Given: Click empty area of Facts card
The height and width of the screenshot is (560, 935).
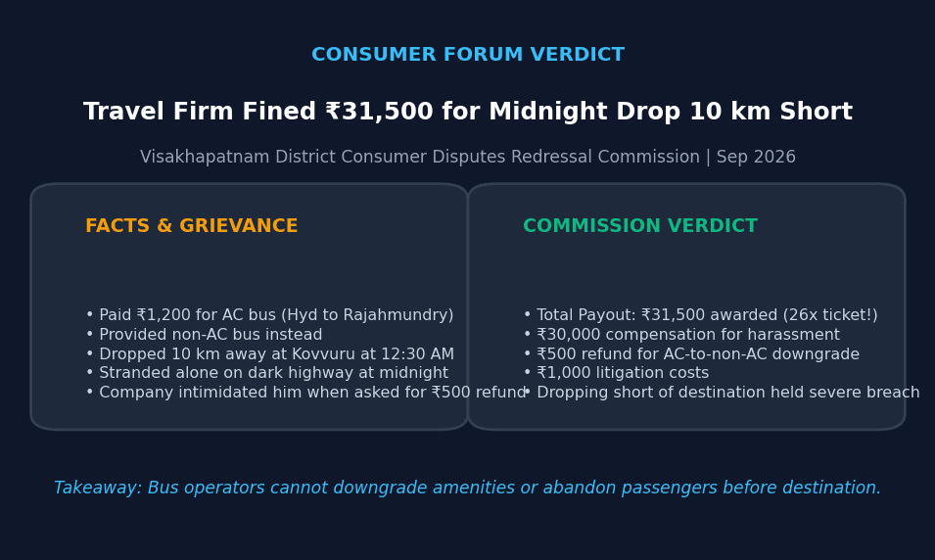Looking at the screenshot, I should (250, 268).
